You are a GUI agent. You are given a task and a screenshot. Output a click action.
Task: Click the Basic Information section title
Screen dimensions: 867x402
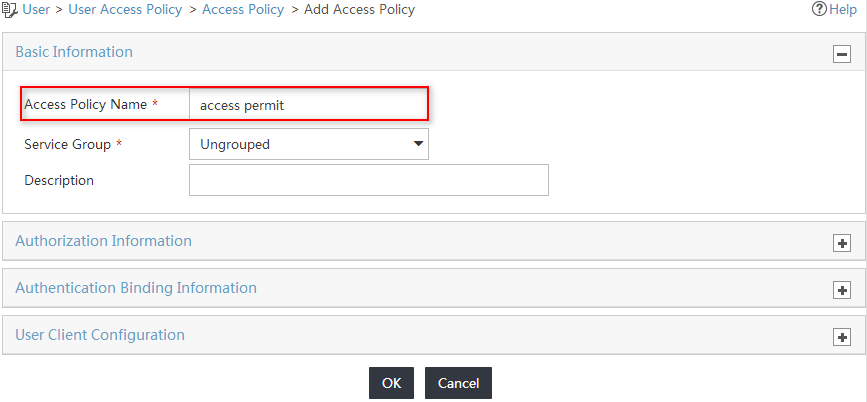click(74, 52)
